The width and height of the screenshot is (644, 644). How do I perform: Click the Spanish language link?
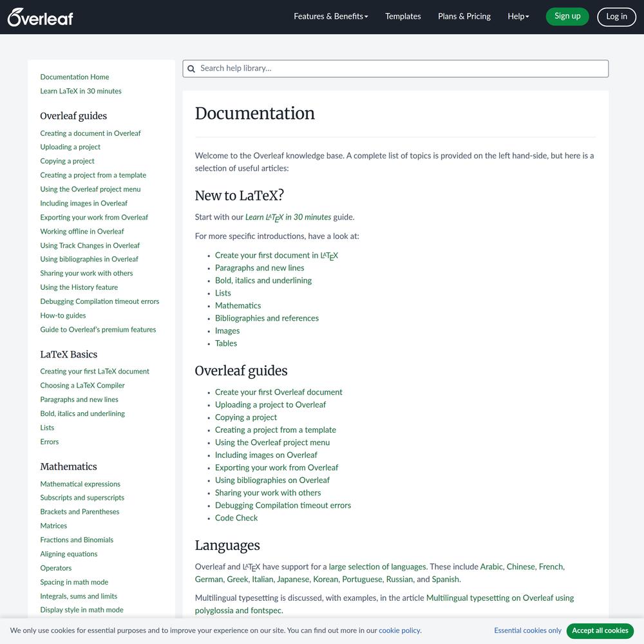pyautogui.click(x=445, y=579)
